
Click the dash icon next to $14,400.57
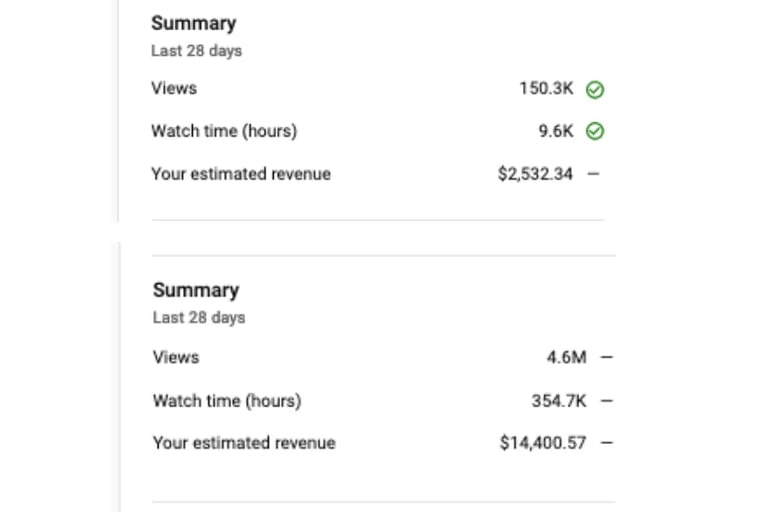click(x=606, y=443)
